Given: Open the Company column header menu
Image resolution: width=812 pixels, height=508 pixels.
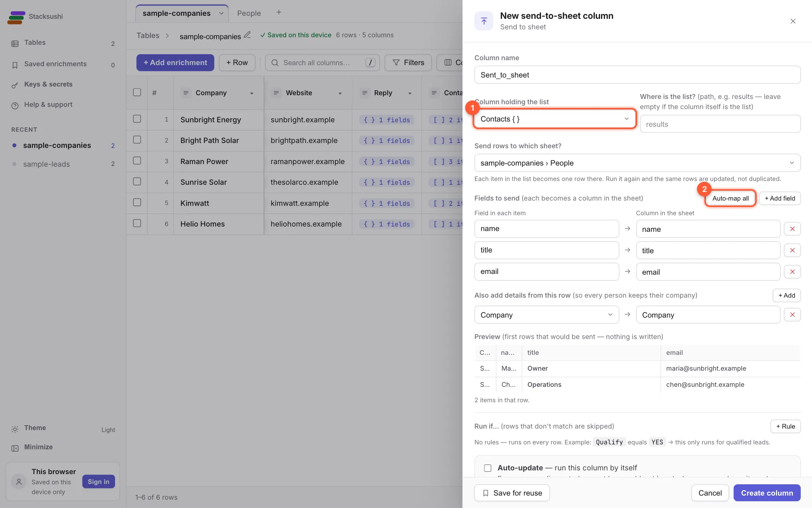Looking at the screenshot, I should [251, 93].
